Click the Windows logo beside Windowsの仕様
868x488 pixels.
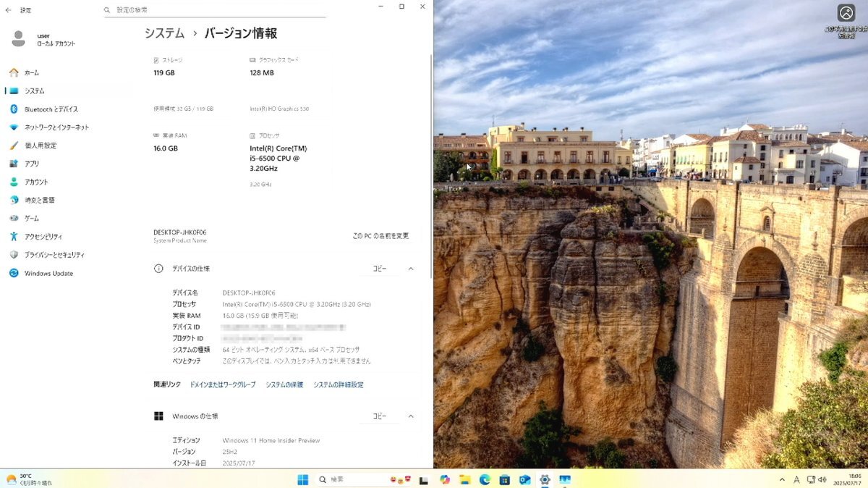tap(158, 416)
